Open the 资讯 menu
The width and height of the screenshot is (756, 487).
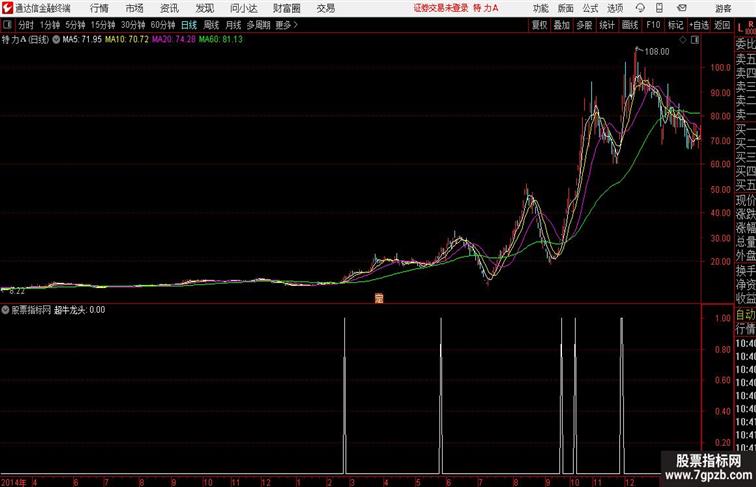[x=169, y=8]
